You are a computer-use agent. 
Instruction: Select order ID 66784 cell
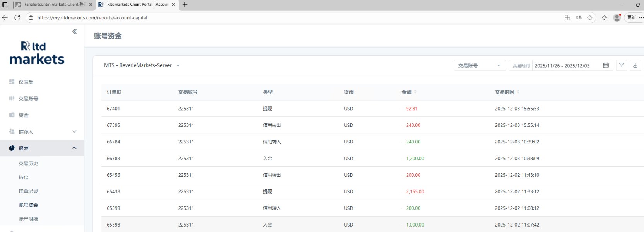(x=113, y=142)
